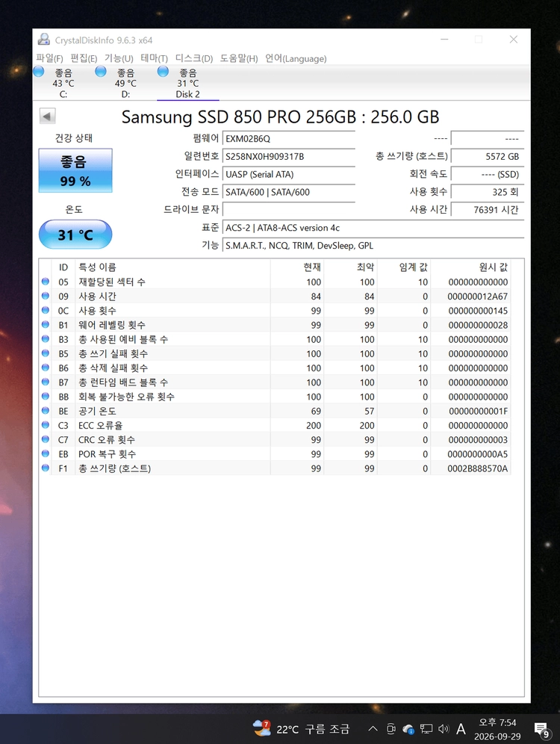Click the 31 °C temperature button

click(75, 235)
